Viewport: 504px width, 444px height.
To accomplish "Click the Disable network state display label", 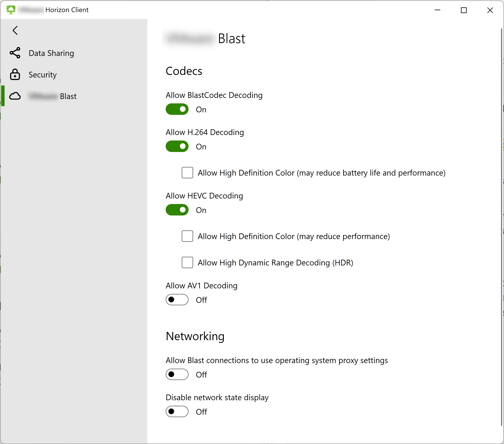I will tap(217, 398).
